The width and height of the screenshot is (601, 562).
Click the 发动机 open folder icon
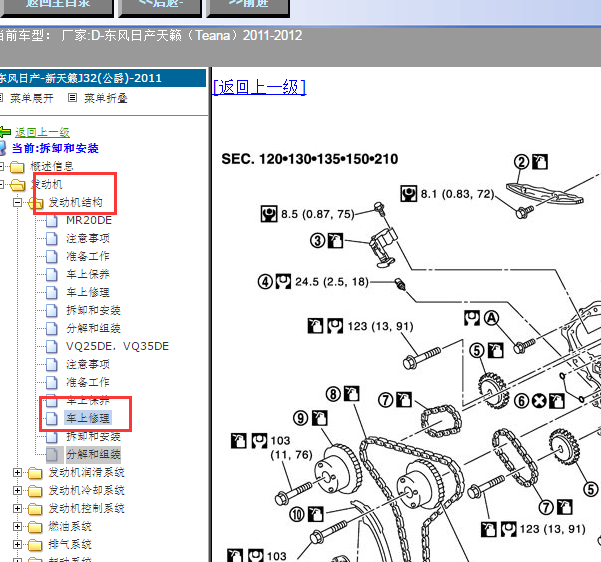[x=18, y=185]
